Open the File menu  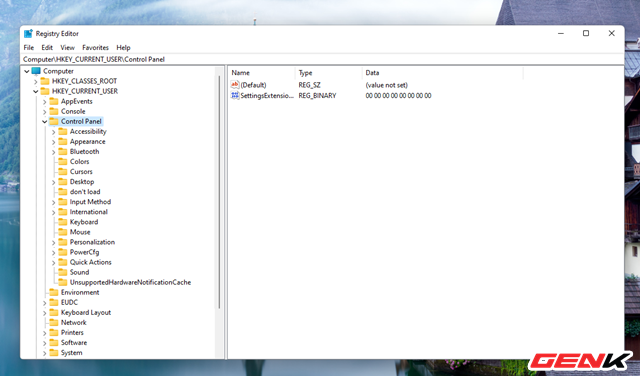click(x=29, y=47)
